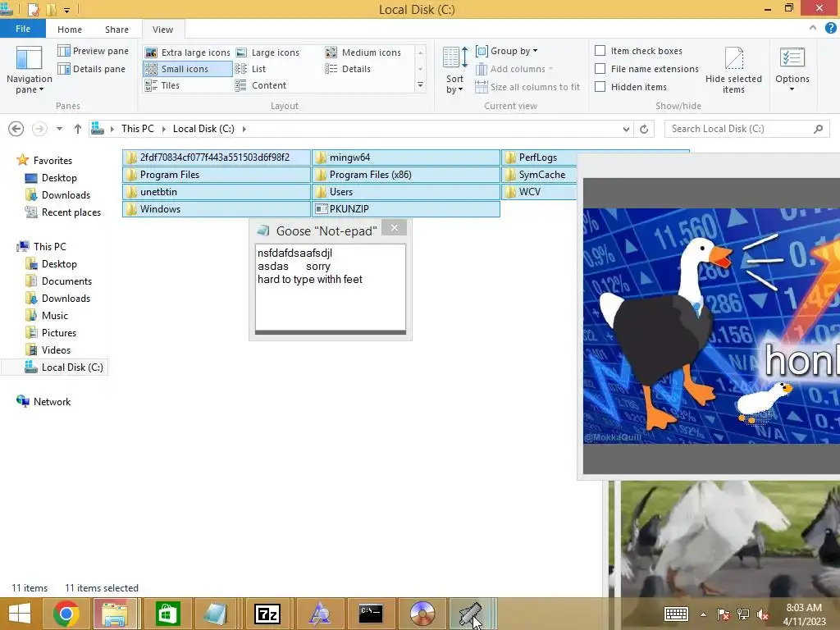Open the Windows Start button

point(20,614)
